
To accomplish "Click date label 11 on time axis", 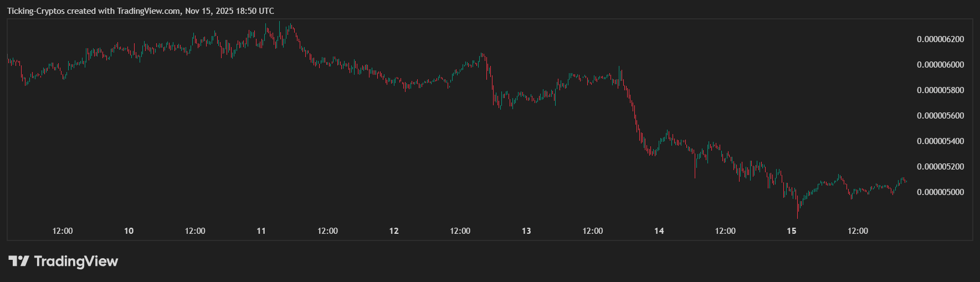I will [x=261, y=231].
